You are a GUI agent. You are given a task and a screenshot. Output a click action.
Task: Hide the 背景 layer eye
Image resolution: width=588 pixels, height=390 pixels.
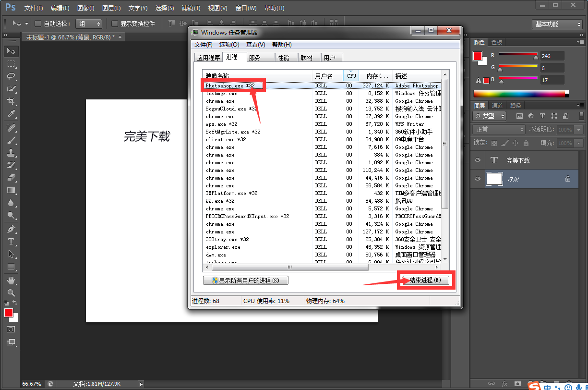coord(478,179)
